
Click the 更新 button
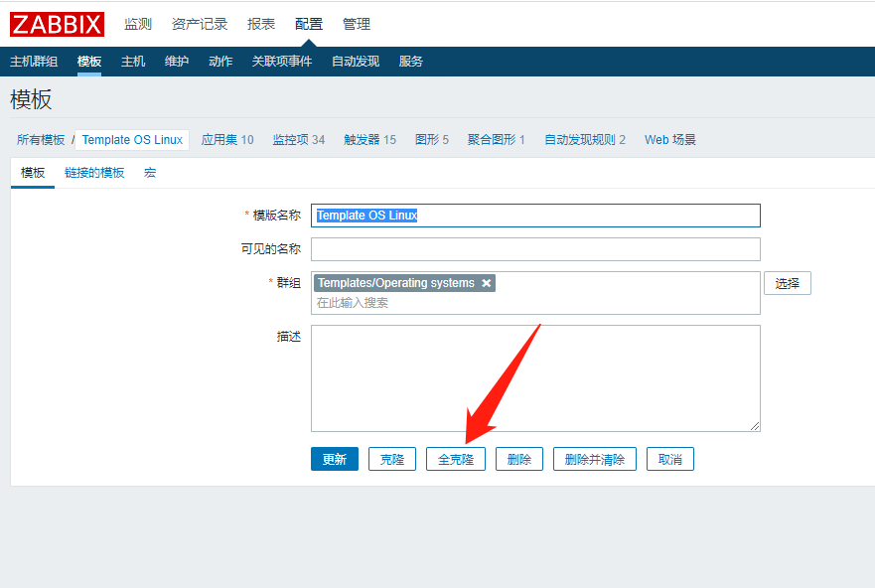coord(335,459)
